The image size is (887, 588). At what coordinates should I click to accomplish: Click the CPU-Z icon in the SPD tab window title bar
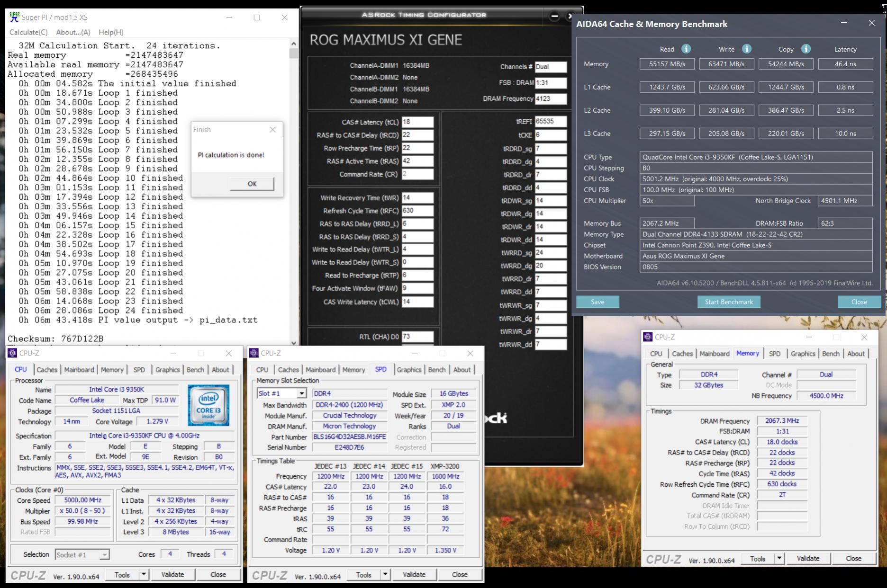(254, 353)
